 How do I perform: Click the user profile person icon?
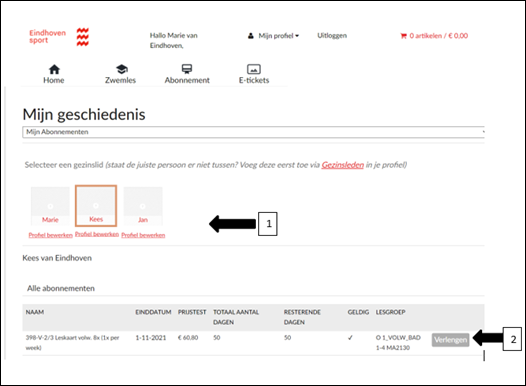[251, 36]
